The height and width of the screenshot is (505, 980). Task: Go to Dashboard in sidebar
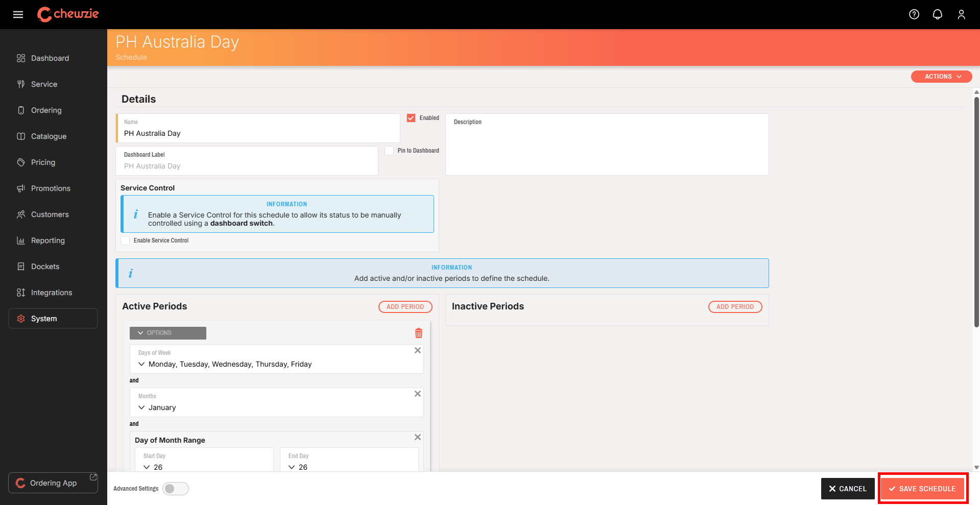click(53, 58)
